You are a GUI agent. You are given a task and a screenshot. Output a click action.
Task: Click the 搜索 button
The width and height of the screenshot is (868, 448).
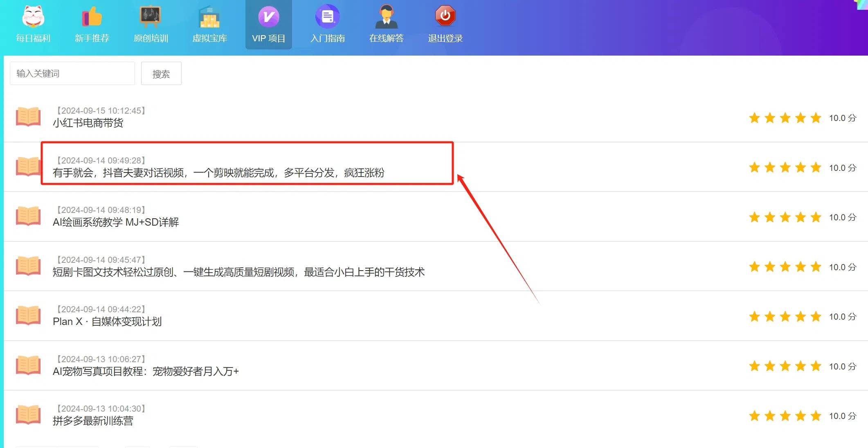pos(161,74)
